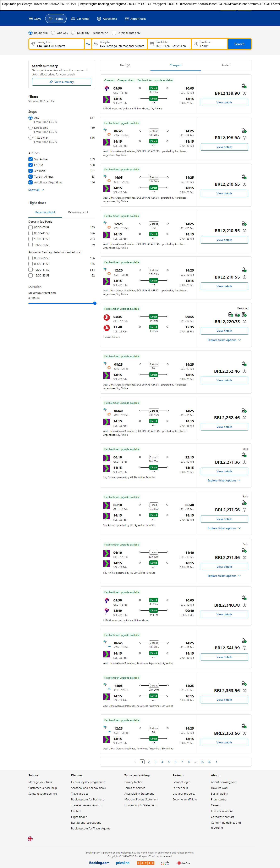The image size is (280, 868).
Task: Select the One way radio button
Action: click(53, 33)
